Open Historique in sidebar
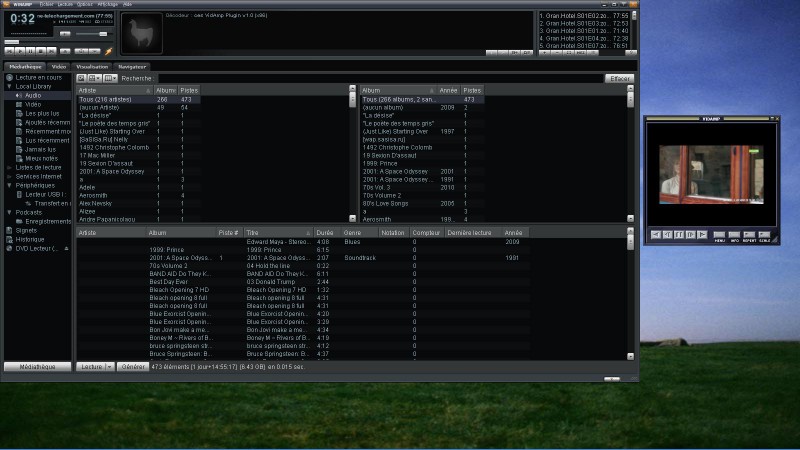The width and height of the screenshot is (800, 450). tap(30, 239)
